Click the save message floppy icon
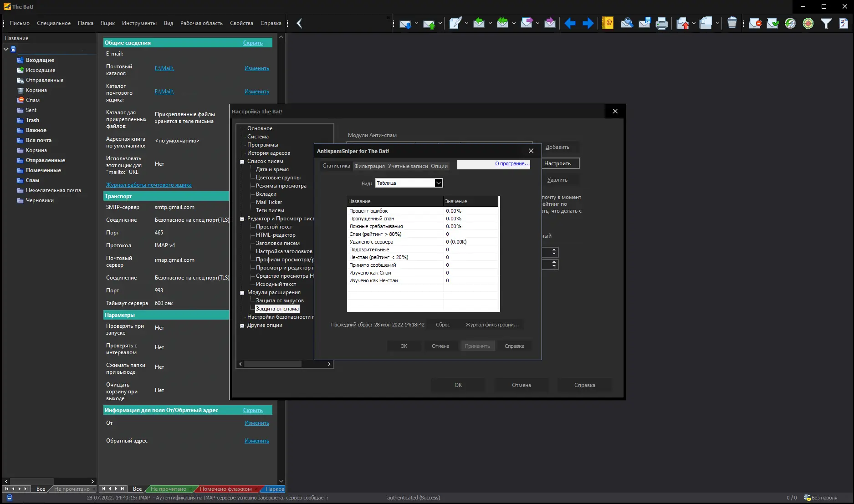The width and height of the screenshot is (854, 504). (x=644, y=23)
